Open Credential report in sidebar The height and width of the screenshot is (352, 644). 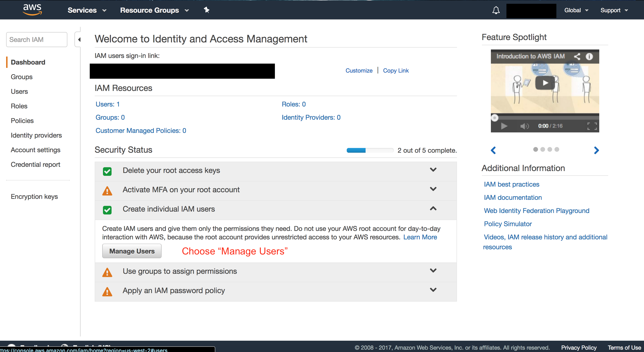tap(36, 164)
